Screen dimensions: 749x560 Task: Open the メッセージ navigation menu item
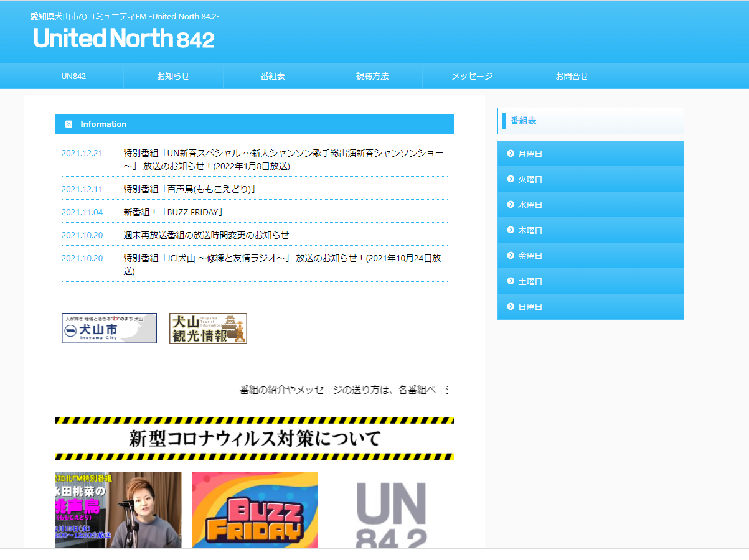click(472, 76)
